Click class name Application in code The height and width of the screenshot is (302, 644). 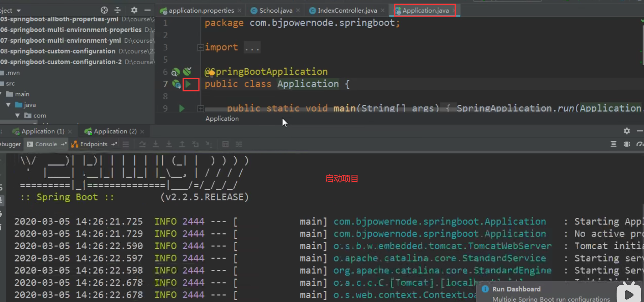pos(308,84)
